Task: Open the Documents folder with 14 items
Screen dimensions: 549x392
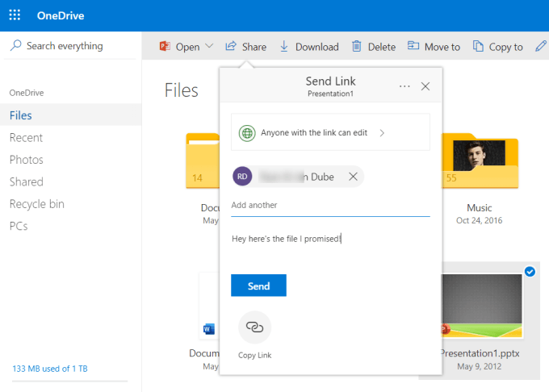Action: click(203, 161)
